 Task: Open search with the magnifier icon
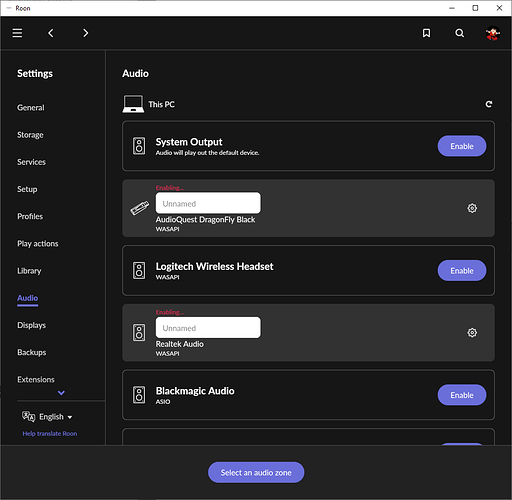460,33
